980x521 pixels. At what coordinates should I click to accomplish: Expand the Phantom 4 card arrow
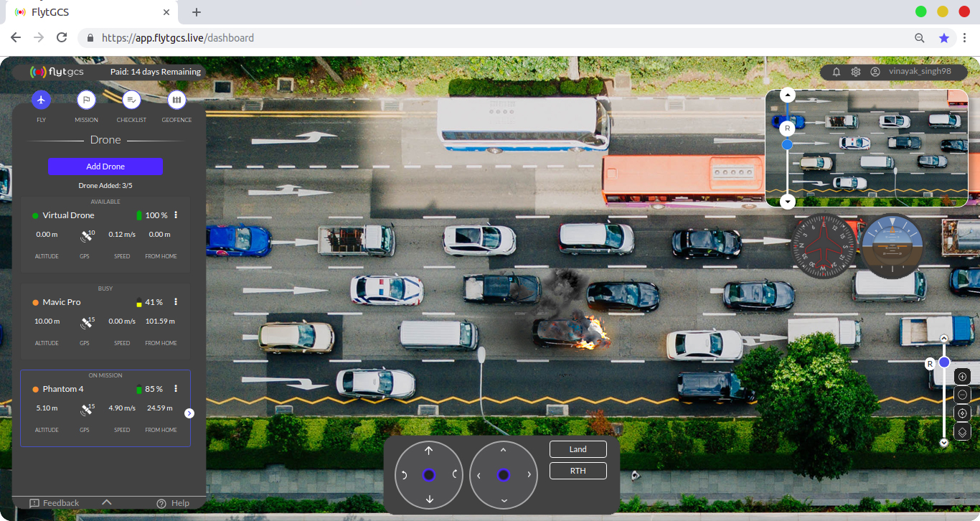point(189,413)
